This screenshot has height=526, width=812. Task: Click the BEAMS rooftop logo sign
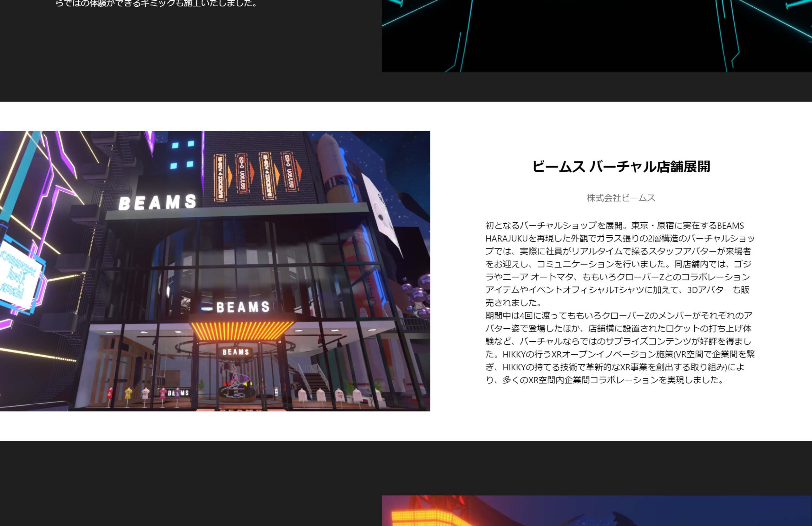coord(157,201)
